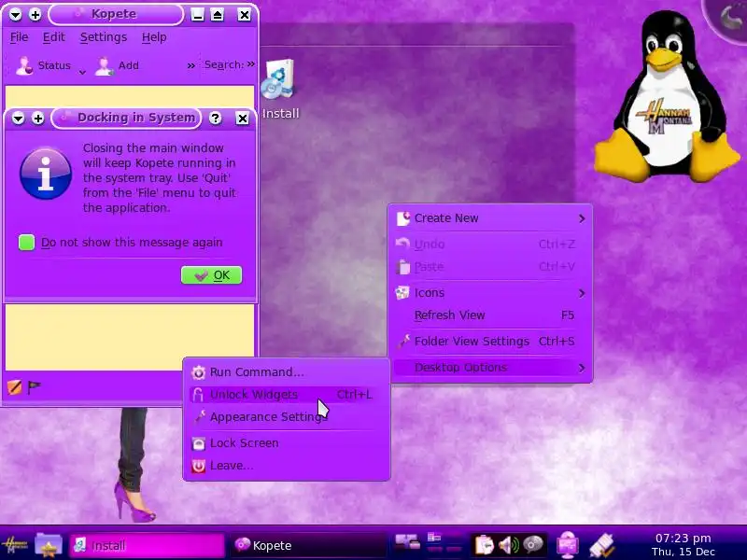Expand the Create New submenu

point(491,218)
